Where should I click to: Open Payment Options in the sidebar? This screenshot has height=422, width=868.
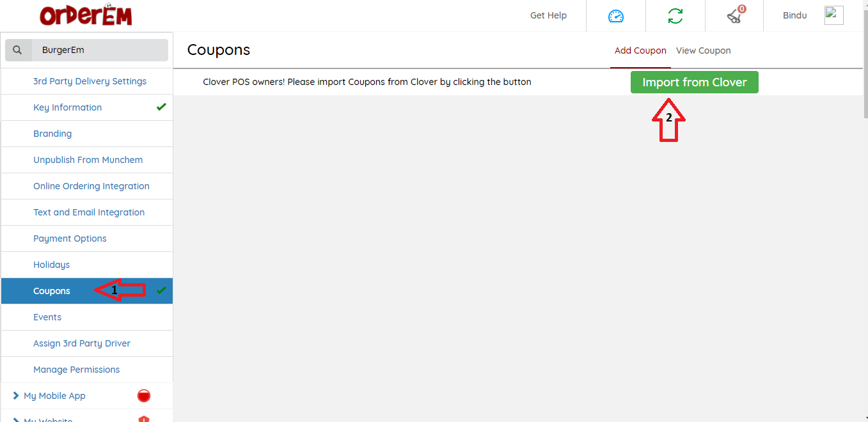point(70,238)
